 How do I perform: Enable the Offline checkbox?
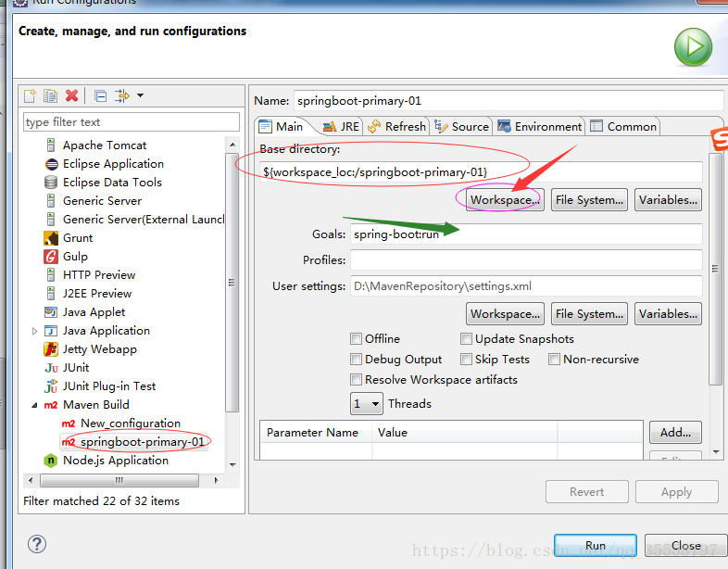pyautogui.click(x=356, y=338)
